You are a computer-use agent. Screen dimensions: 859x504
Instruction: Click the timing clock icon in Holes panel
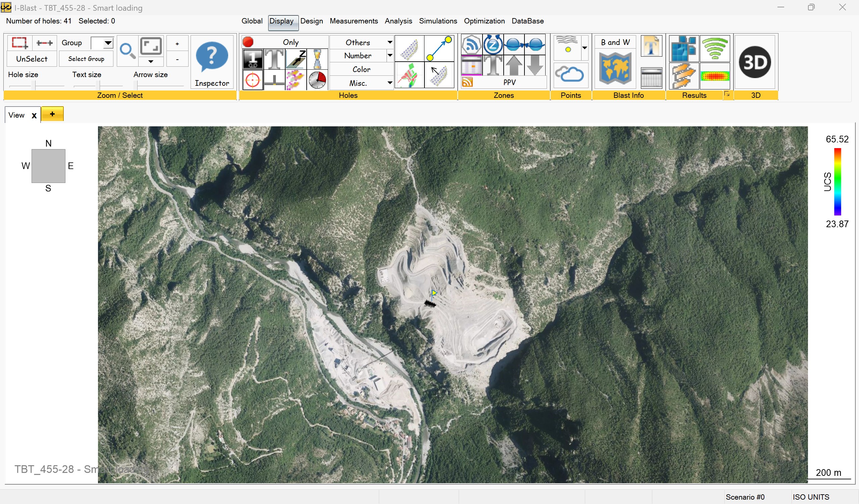click(317, 80)
